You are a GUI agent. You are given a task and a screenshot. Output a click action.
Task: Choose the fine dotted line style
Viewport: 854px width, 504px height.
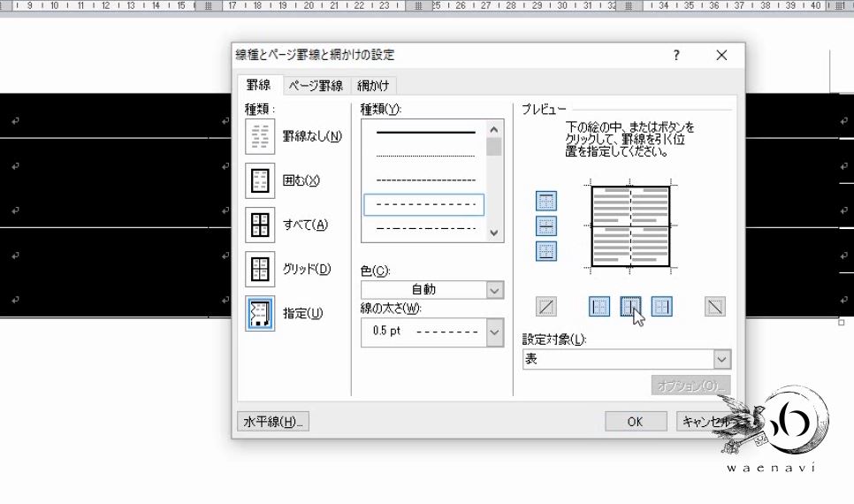425,156
